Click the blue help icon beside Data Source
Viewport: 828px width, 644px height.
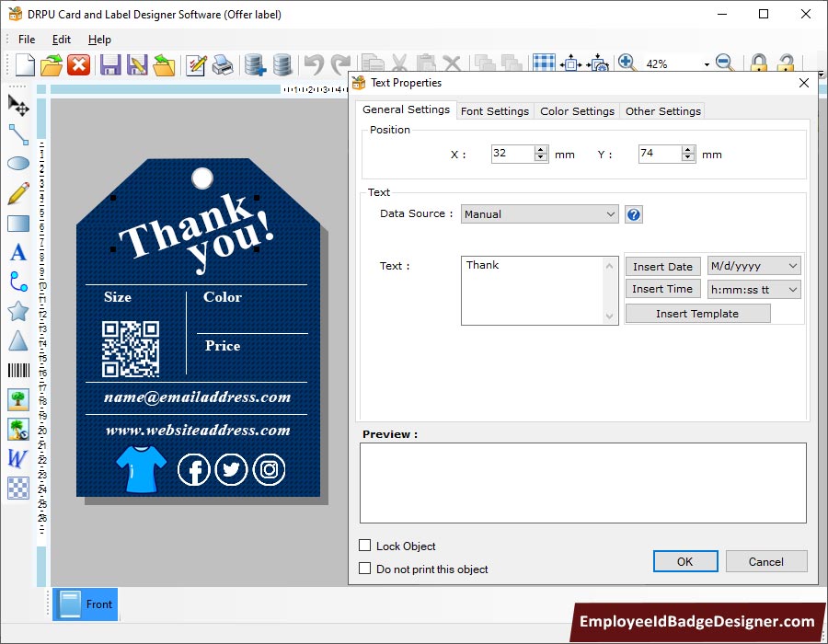pos(634,215)
